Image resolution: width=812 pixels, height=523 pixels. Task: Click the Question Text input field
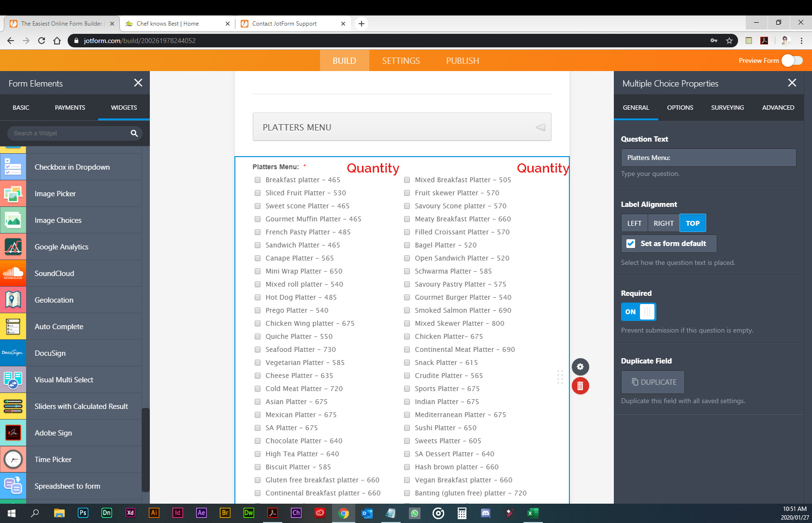tap(708, 158)
